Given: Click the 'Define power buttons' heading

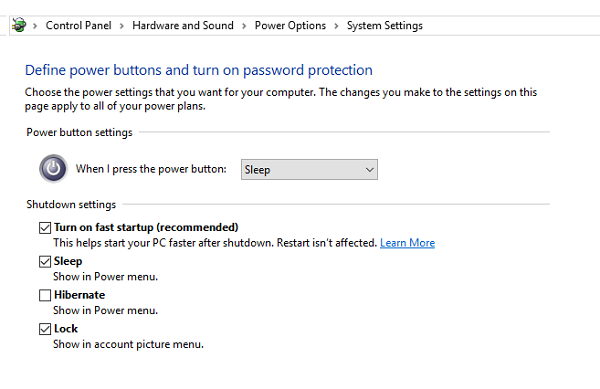Looking at the screenshot, I should pyautogui.click(x=199, y=70).
